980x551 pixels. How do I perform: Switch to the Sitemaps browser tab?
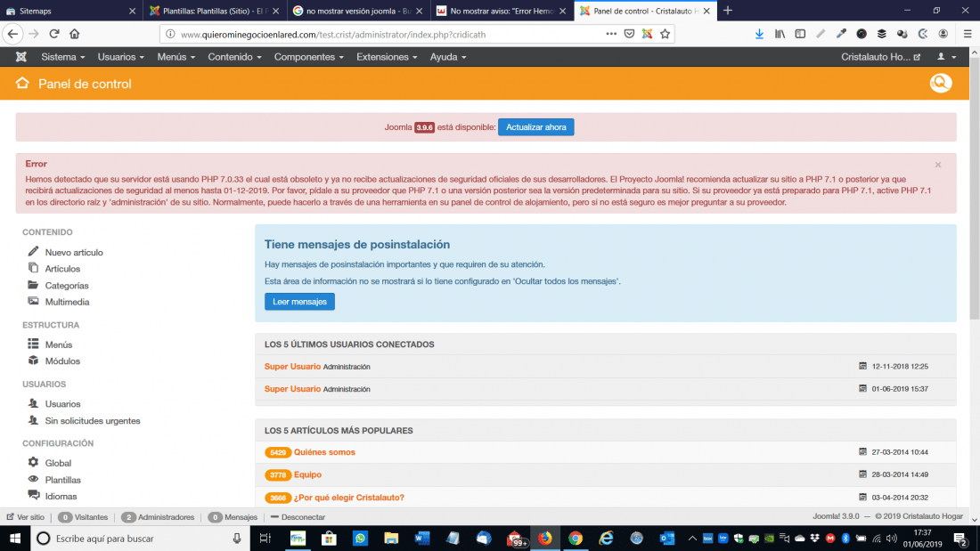pyautogui.click(x=71, y=11)
